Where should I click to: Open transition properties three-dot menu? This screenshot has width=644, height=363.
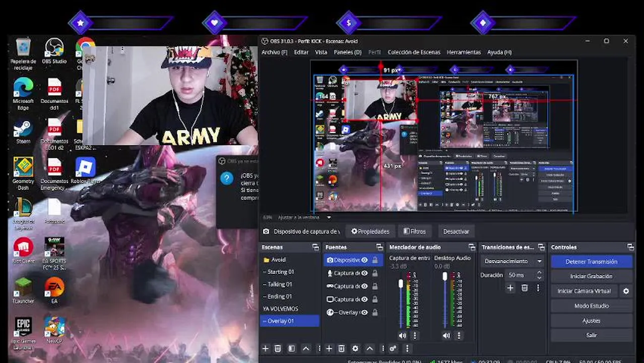point(538,288)
